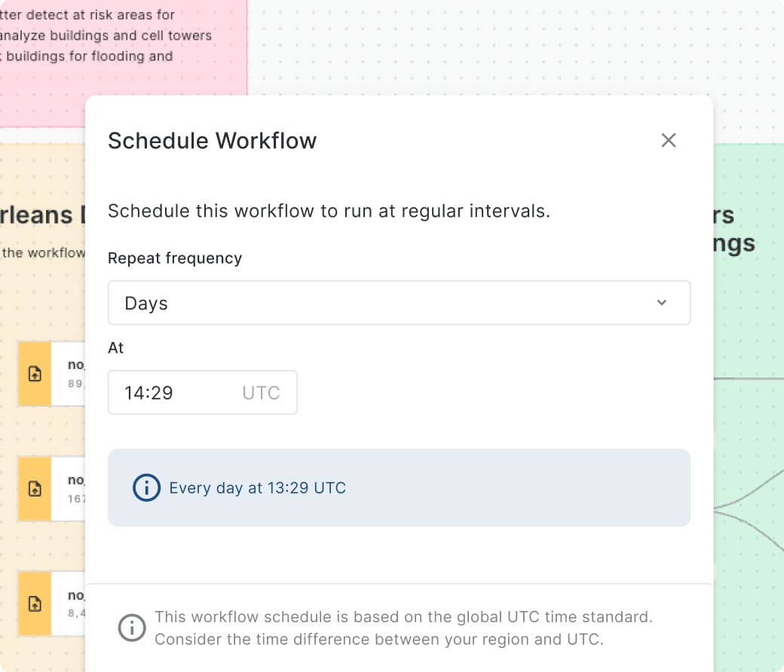
Task: Click the info icon next to the UTC footer notice
Action: pyautogui.click(x=132, y=628)
